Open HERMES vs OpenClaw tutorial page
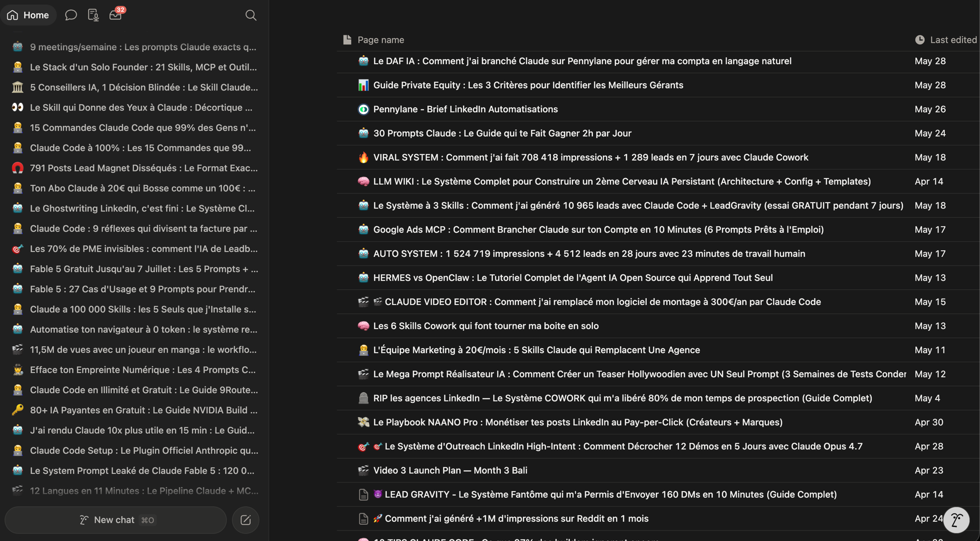The image size is (980, 541). (573, 278)
